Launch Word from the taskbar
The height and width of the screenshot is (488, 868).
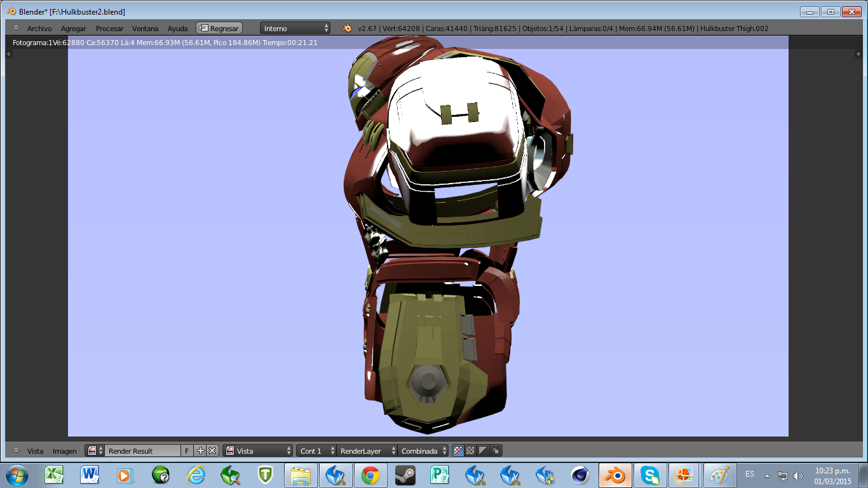coord(89,475)
